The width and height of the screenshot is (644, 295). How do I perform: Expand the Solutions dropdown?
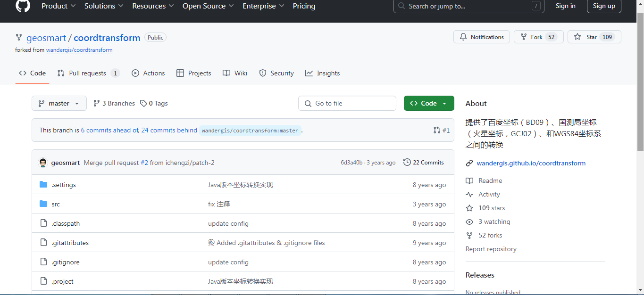(104, 6)
